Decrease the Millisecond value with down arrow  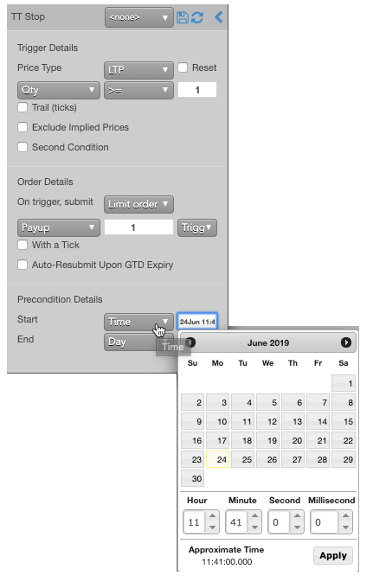coord(345,527)
